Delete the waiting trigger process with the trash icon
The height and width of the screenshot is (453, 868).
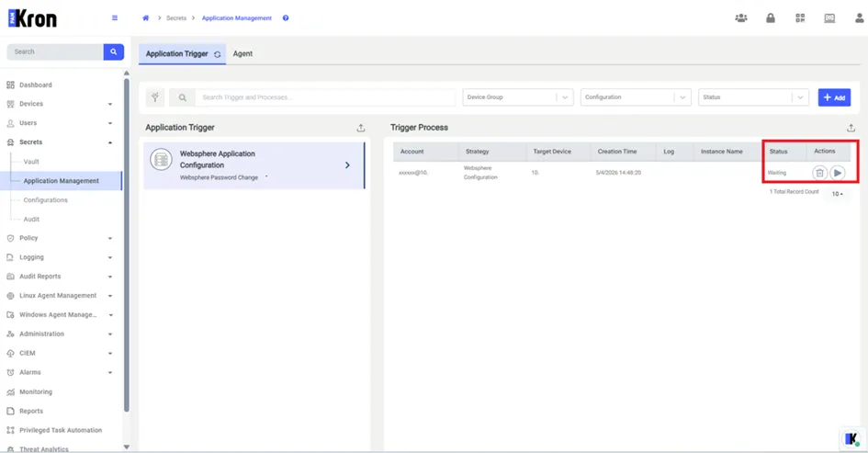819,173
